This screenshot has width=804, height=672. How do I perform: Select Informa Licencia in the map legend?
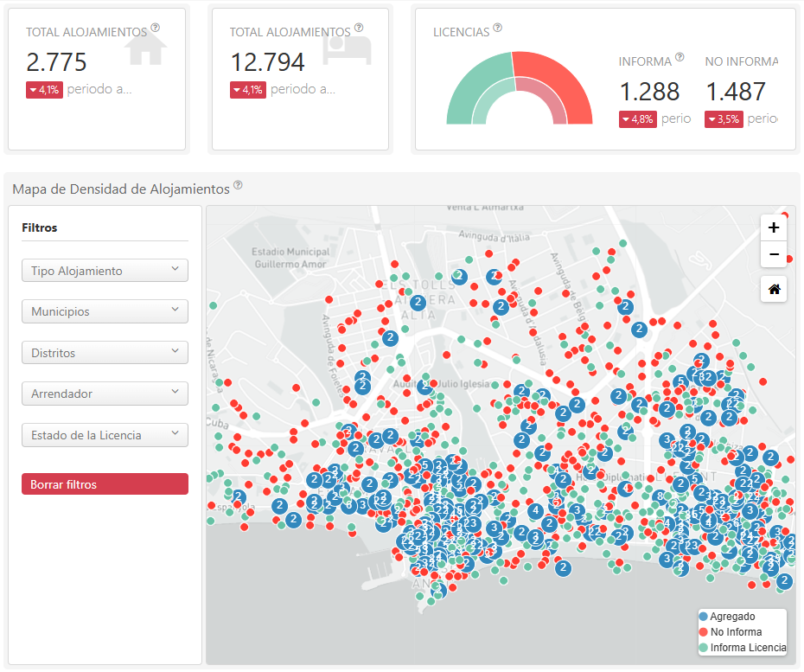pyautogui.click(x=747, y=647)
